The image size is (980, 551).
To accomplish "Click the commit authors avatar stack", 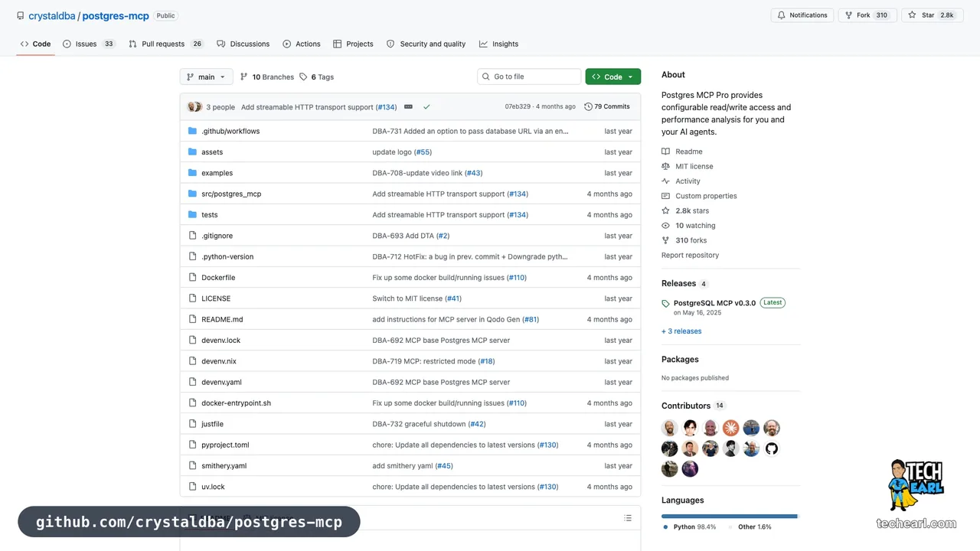I will (x=194, y=107).
